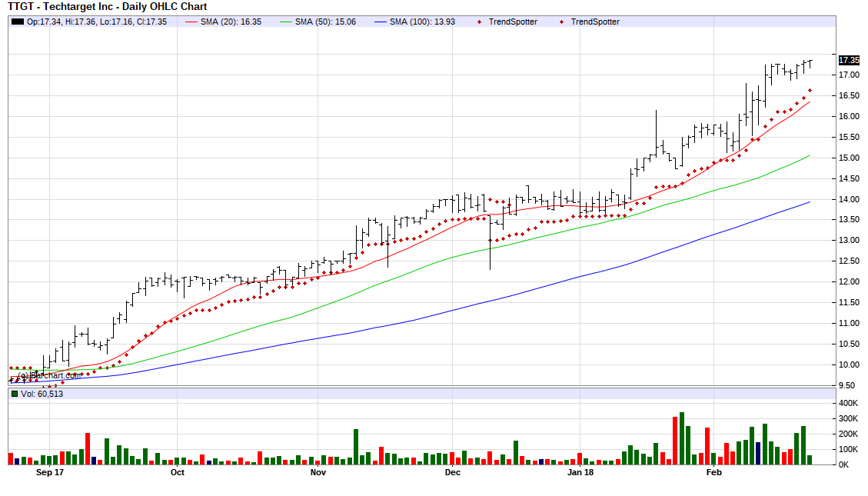Click the 12.00 price axis label
Viewport: 868px width, 496px height.
tap(850, 281)
